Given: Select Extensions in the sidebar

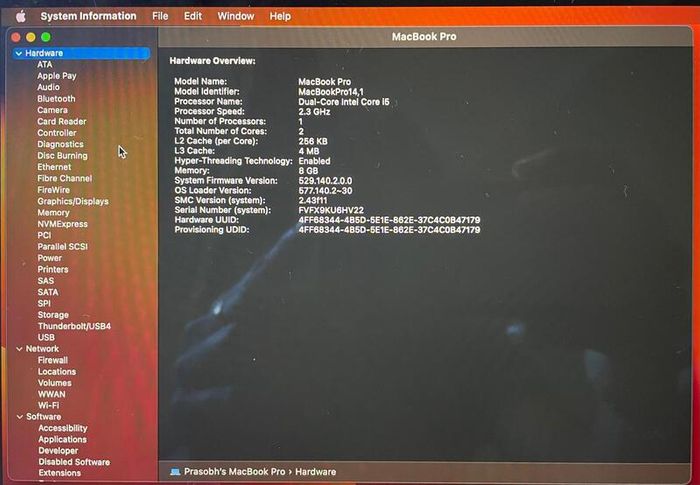Looking at the screenshot, I should pos(59,473).
